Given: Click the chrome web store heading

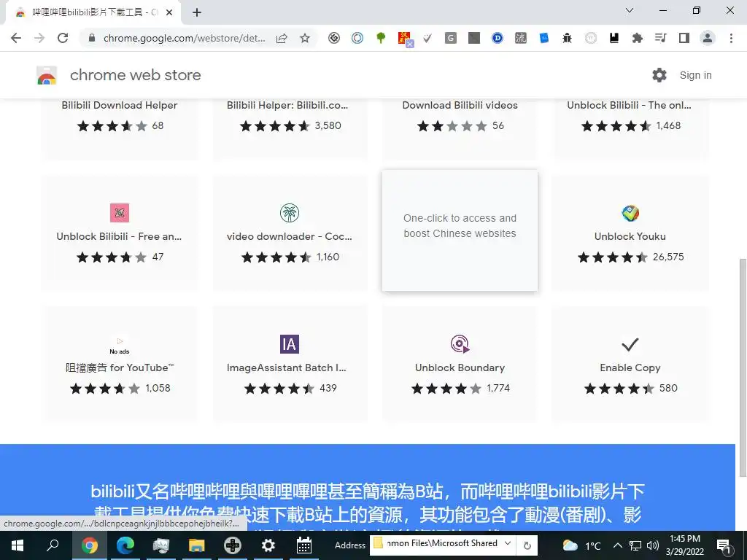Looking at the screenshot, I should pos(135,75).
